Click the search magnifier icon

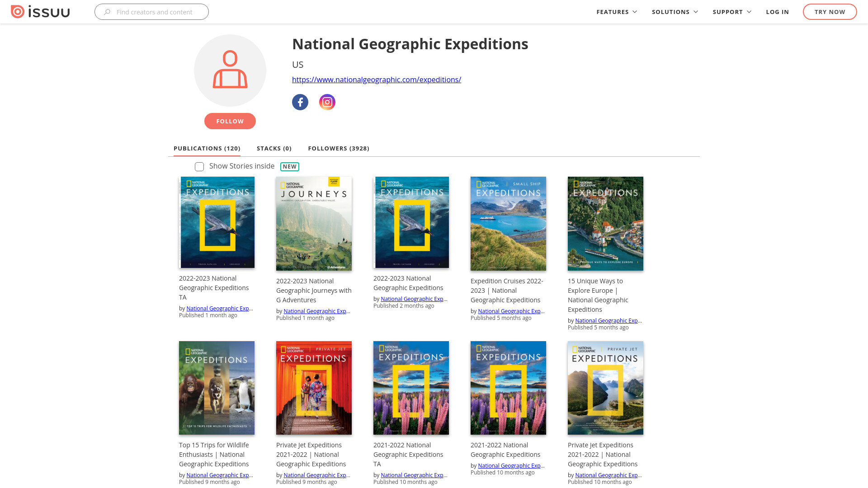tap(107, 12)
